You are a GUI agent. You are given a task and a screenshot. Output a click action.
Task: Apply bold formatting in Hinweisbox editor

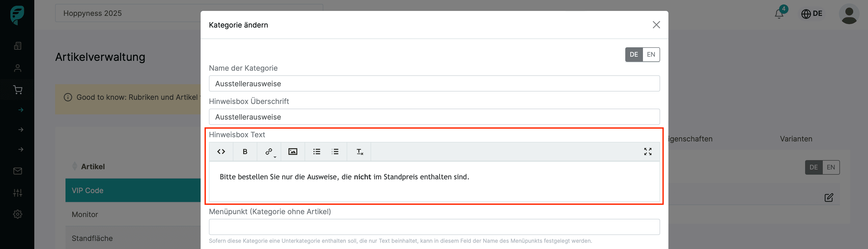click(x=245, y=152)
